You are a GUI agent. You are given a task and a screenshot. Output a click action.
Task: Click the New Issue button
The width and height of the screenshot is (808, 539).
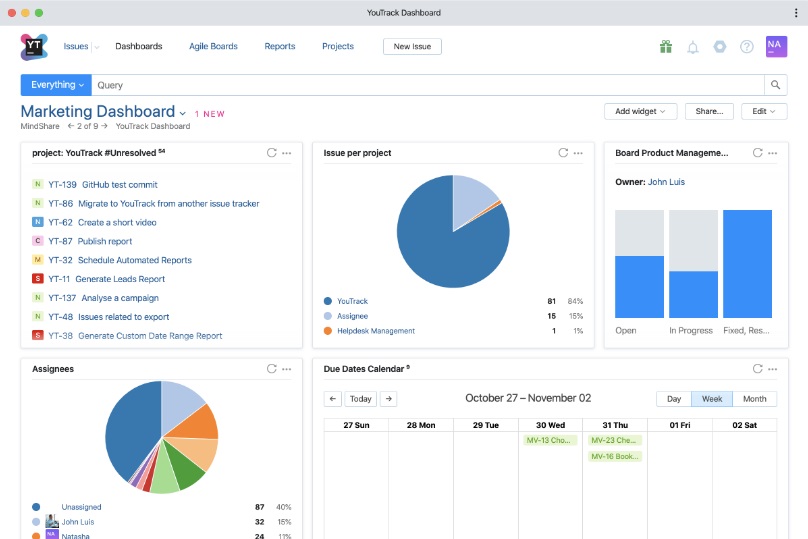[412, 46]
